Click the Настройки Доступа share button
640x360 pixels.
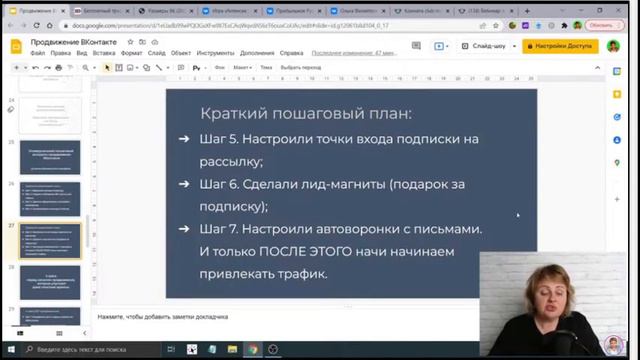560,46
